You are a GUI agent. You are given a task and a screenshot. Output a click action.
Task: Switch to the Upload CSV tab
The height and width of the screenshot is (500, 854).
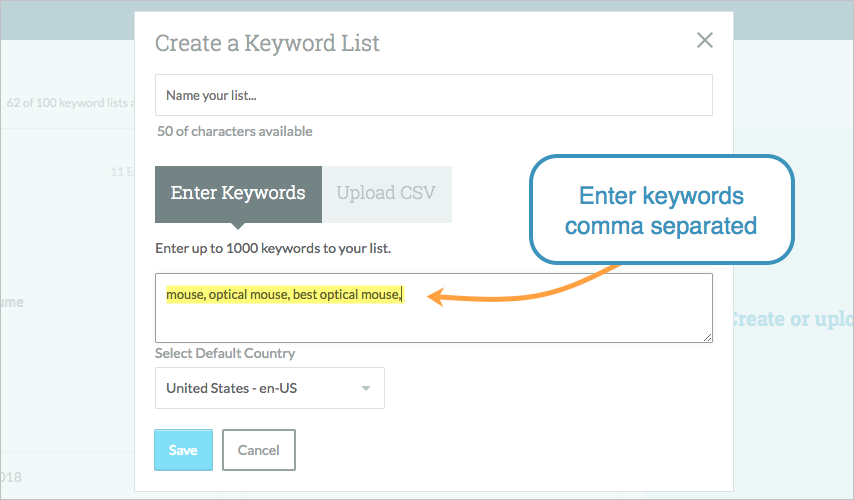tap(386, 194)
